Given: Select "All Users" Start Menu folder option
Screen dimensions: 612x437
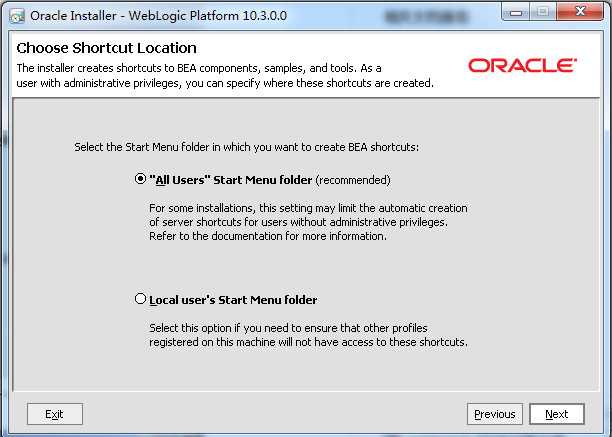Looking at the screenshot, I should (140, 179).
